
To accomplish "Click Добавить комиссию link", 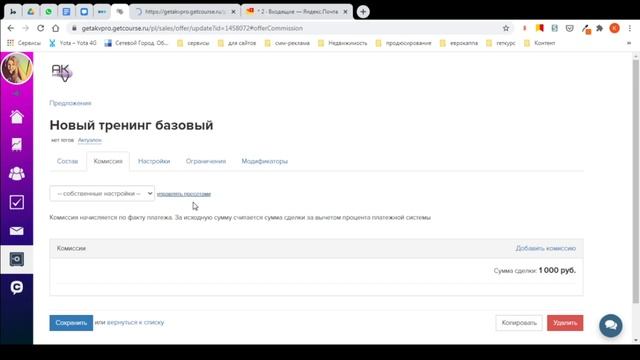I will [x=545, y=248].
